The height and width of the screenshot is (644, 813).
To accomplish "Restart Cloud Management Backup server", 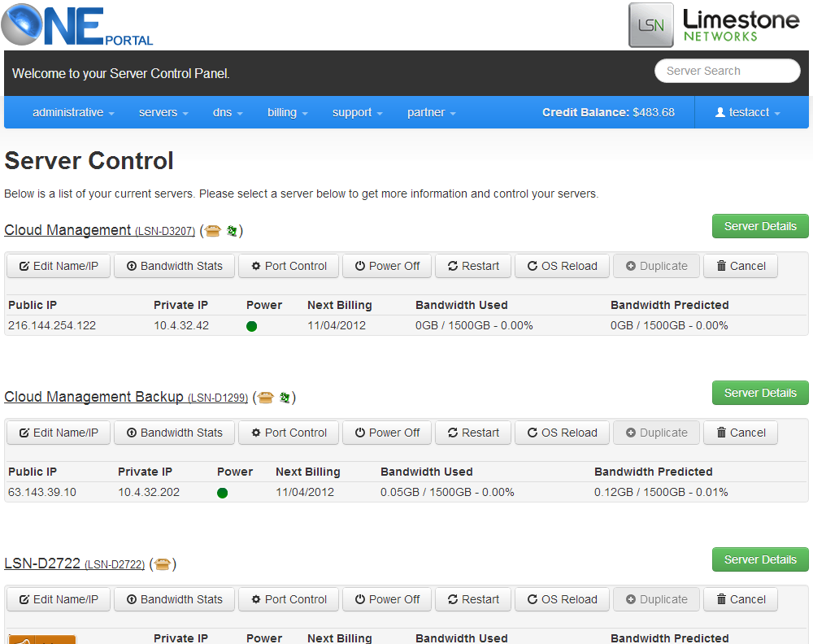I will click(x=473, y=433).
